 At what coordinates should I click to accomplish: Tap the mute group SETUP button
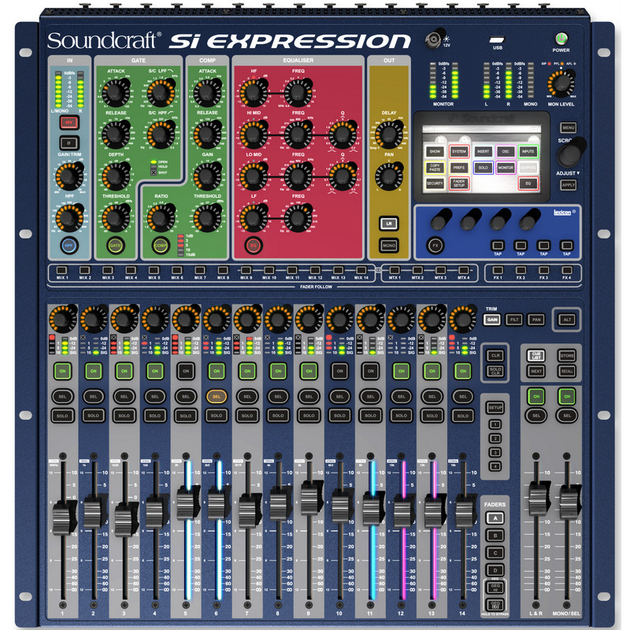(495, 408)
